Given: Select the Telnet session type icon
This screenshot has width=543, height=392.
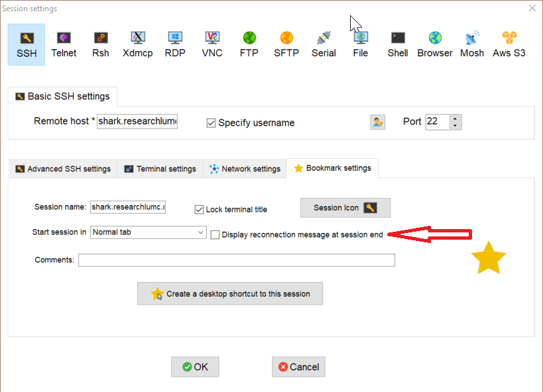Looking at the screenshot, I should point(64,44).
